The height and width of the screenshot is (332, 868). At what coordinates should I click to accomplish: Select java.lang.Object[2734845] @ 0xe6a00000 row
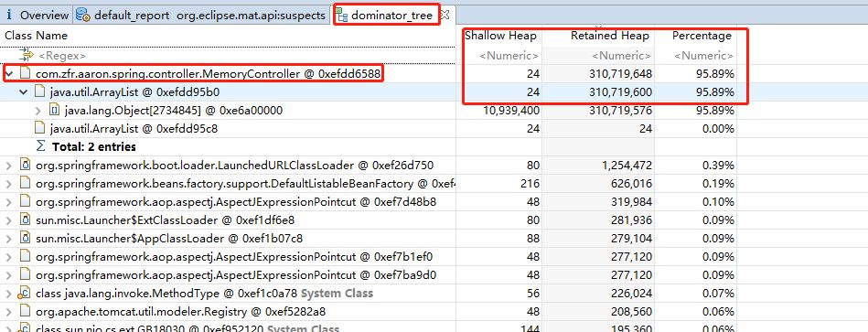pyautogui.click(x=174, y=110)
